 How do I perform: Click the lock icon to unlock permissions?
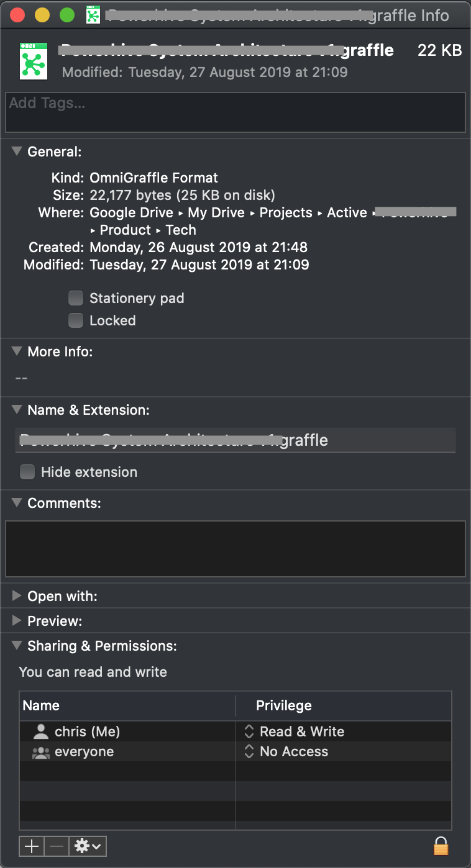[x=441, y=846]
